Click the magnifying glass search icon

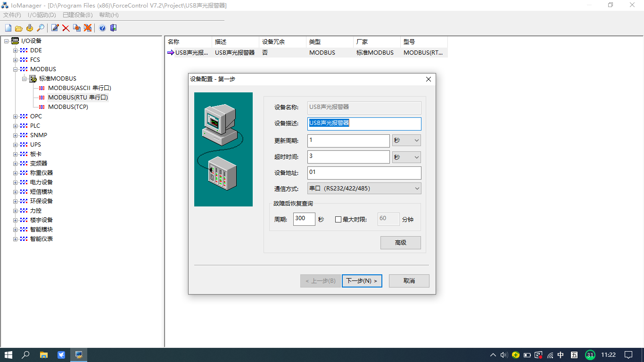tap(41, 28)
